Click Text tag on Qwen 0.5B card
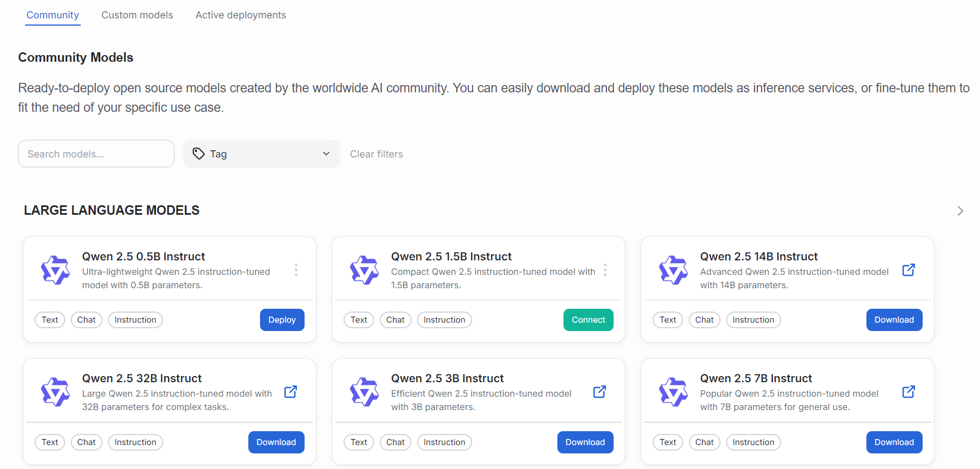 coord(50,320)
